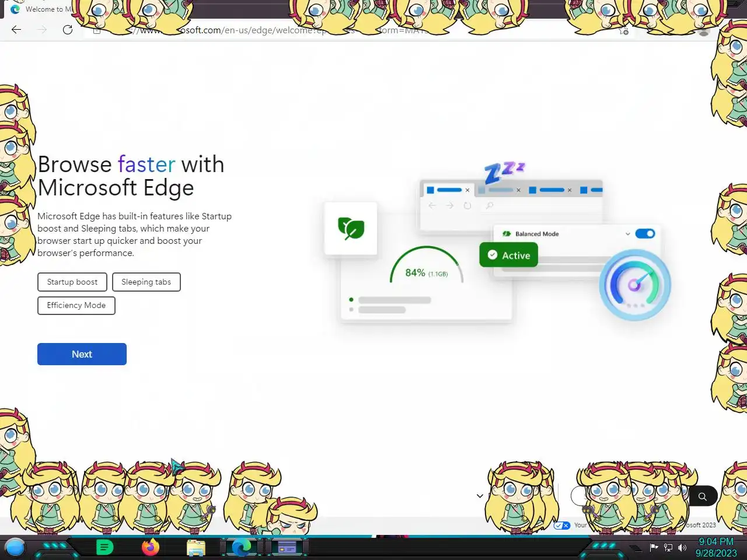
Task: Reload the page with the refresh icon
Action: tap(68, 30)
